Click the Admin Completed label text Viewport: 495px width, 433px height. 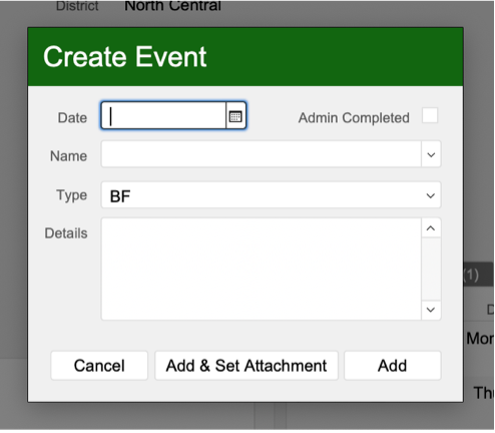[x=354, y=118]
